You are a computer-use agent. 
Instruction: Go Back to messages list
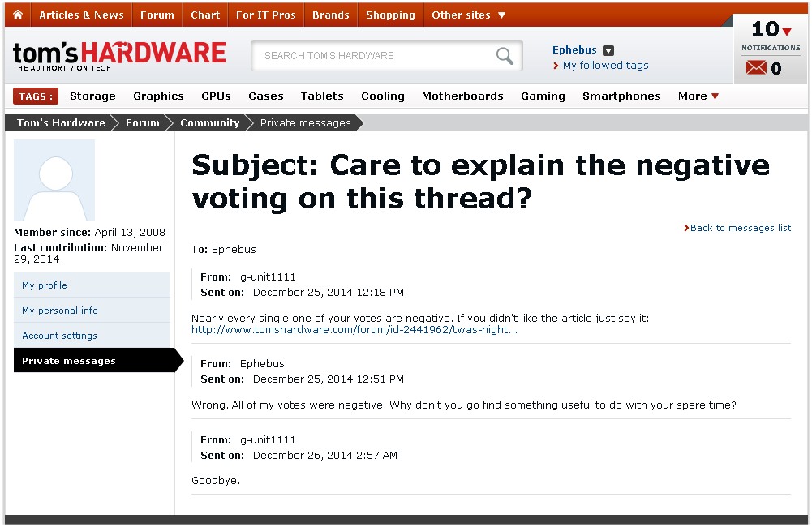point(741,228)
